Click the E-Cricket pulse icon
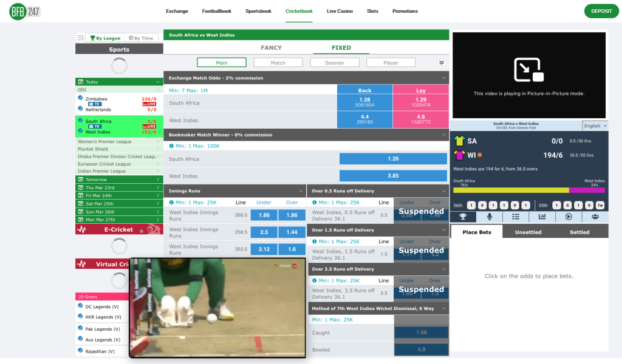Screen dimensions: 622x364 82,229
